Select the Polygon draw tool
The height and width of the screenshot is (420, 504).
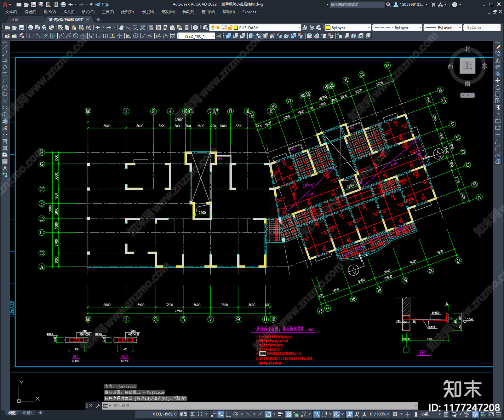5,67
